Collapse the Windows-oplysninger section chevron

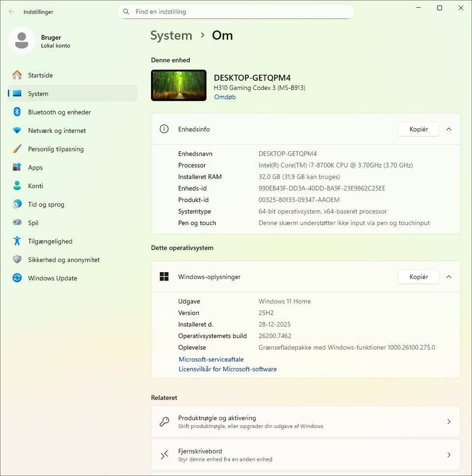[x=448, y=277]
